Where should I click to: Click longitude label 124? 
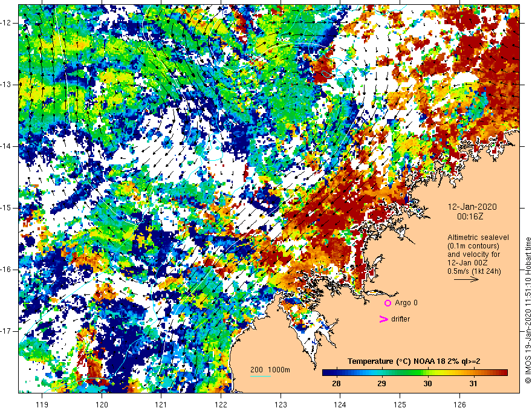pyautogui.click(x=340, y=404)
